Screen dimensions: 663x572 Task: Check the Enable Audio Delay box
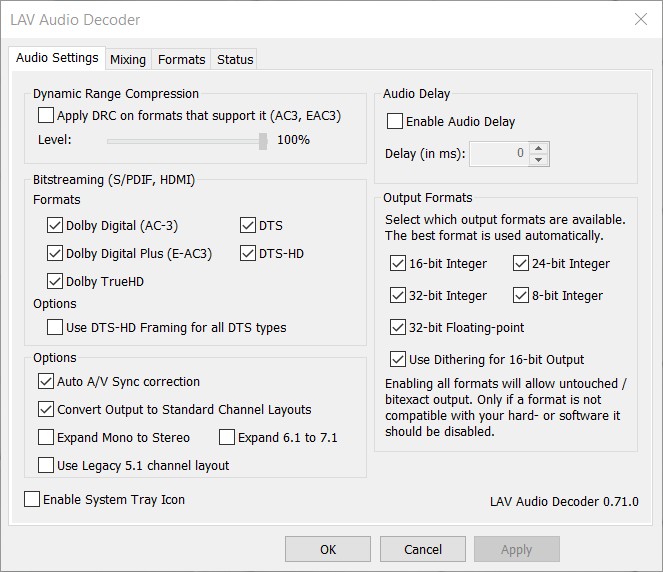click(395, 122)
